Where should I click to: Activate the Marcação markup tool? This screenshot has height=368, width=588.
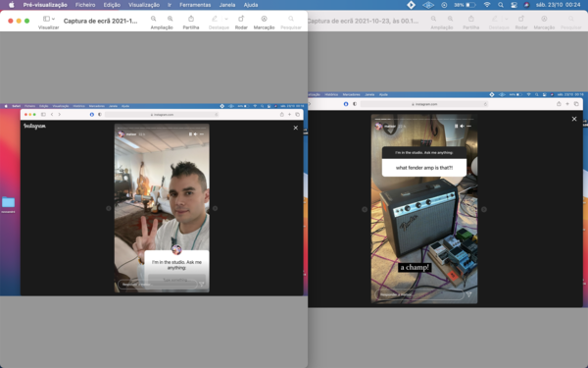pyautogui.click(x=264, y=19)
